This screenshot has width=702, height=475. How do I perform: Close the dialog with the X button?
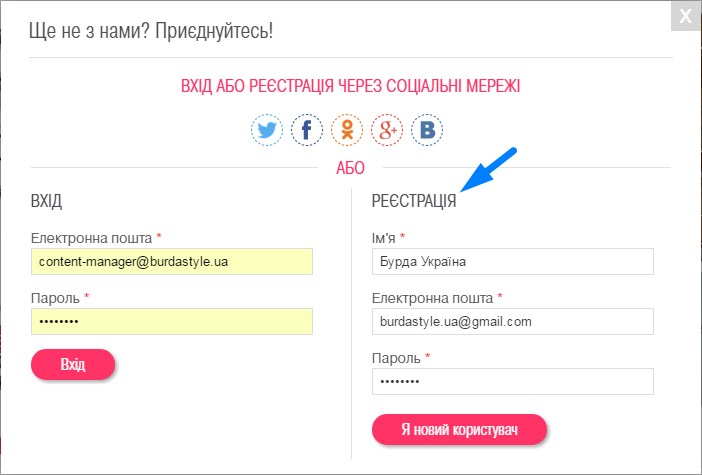[685, 16]
